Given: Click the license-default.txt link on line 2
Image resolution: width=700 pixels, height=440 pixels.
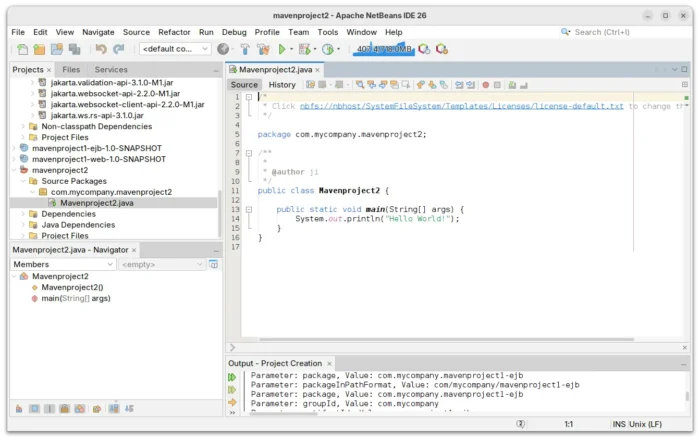Looking at the screenshot, I should pos(462,106).
